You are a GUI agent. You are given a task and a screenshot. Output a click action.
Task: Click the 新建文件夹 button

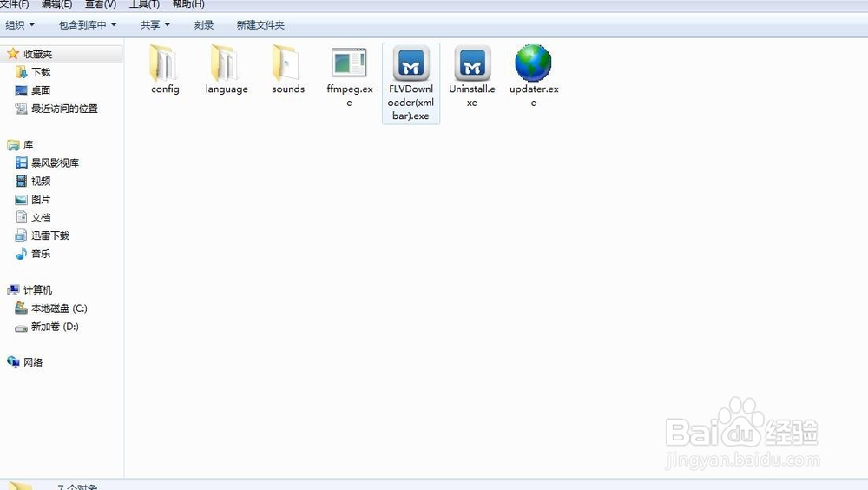tap(260, 25)
